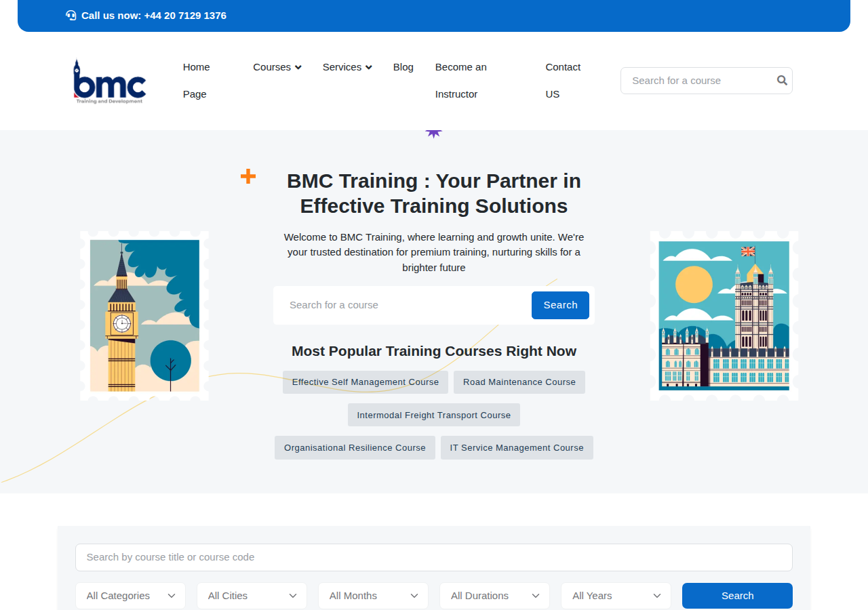The image size is (868, 610).
Task: Open Organisational Resilience Course link
Action: click(355, 448)
